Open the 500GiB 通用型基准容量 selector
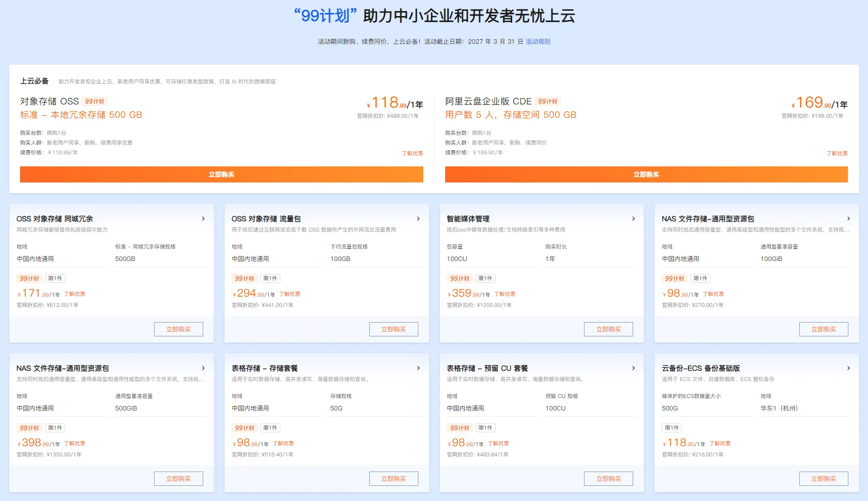This screenshot has height=501, width=868. click(x=161, y=408)
